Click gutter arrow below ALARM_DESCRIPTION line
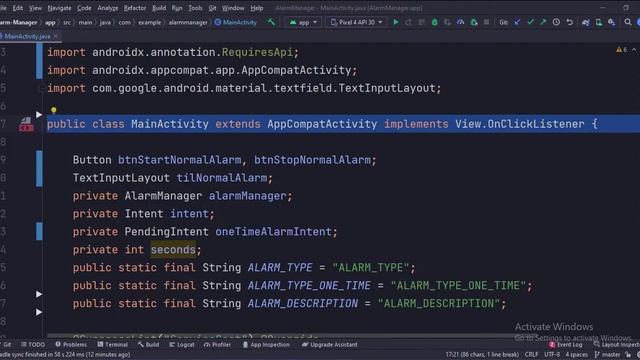Image resolution: width=640 pixels, height=360 pixels. click(39, 312)
